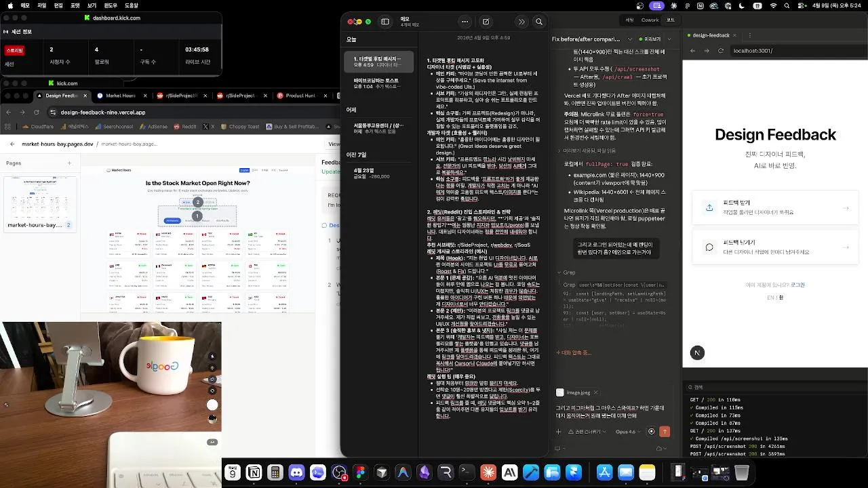The height and width of the screenshot is (488, 868).
Task: Open the App Store Dock icon
Action: (x=604, y=472)
